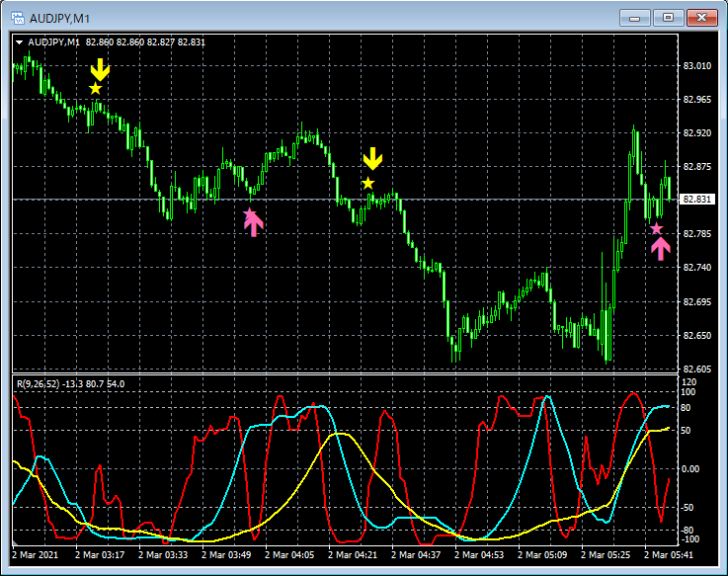The width and height of the screenshot is (728, 576).
Task: Click the -50 level on indicator scale
Action: (688, 508)
